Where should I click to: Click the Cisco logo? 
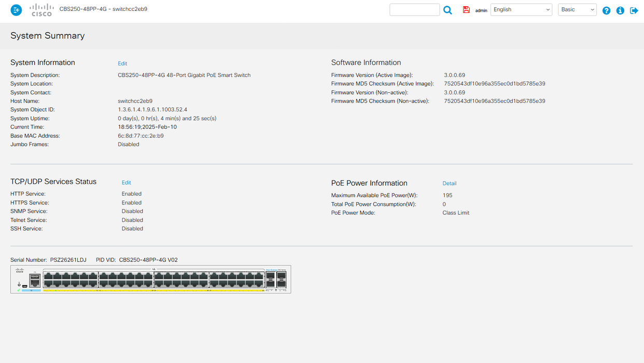click(x=41, y=10)
